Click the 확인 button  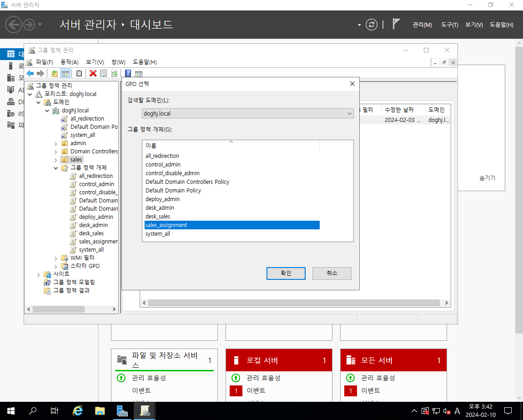[286, 273]
